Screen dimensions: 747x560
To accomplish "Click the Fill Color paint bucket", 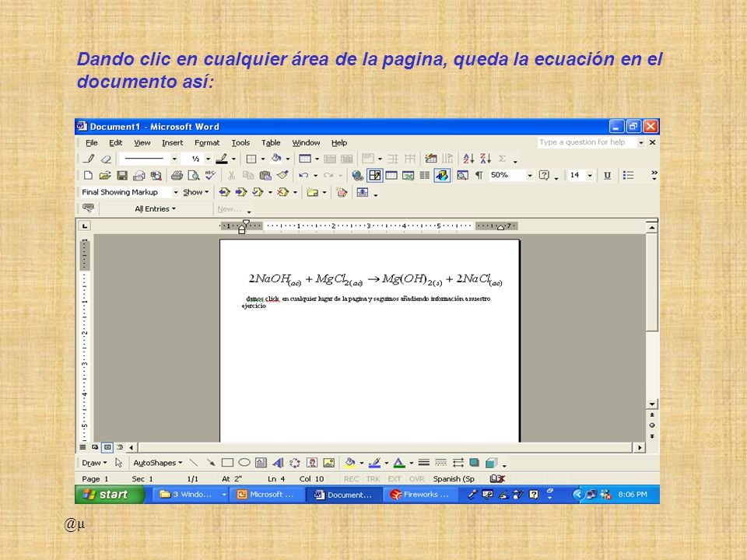I will (350, 462).
